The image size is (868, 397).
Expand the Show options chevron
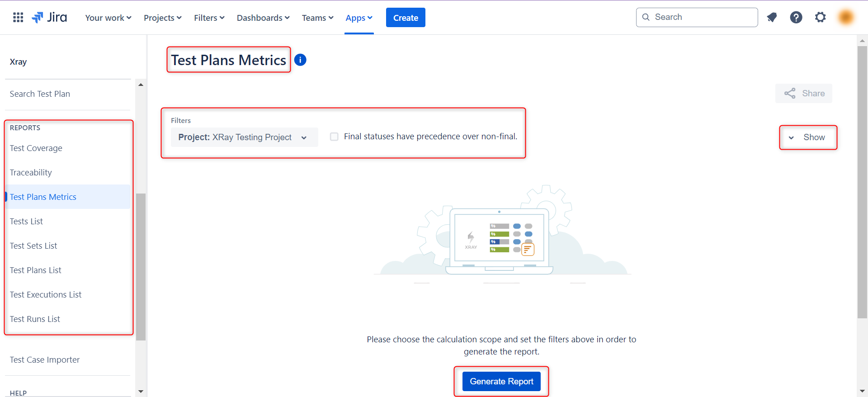pyautogui.click(x=792, y=137)
